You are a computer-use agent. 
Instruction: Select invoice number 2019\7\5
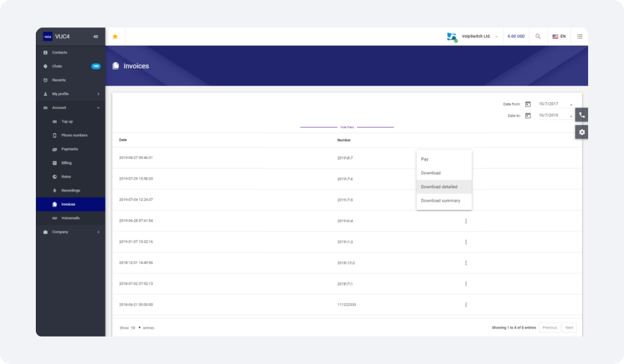coord(345,200)
